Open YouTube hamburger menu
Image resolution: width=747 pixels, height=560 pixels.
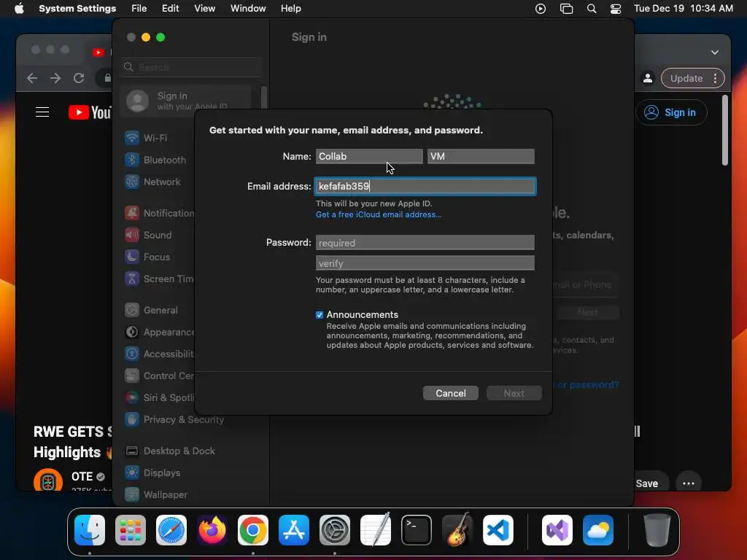pos(42,112)
